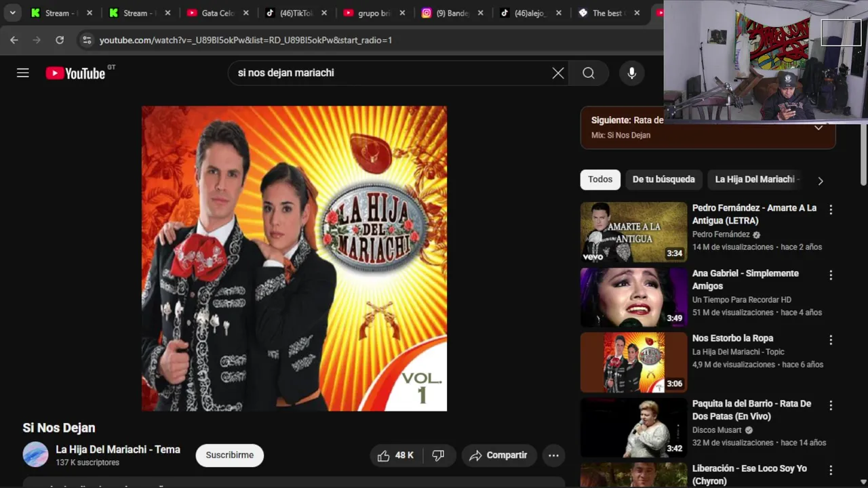
Task: Select the Todos filter chip
Action: (x=600, y=180)
